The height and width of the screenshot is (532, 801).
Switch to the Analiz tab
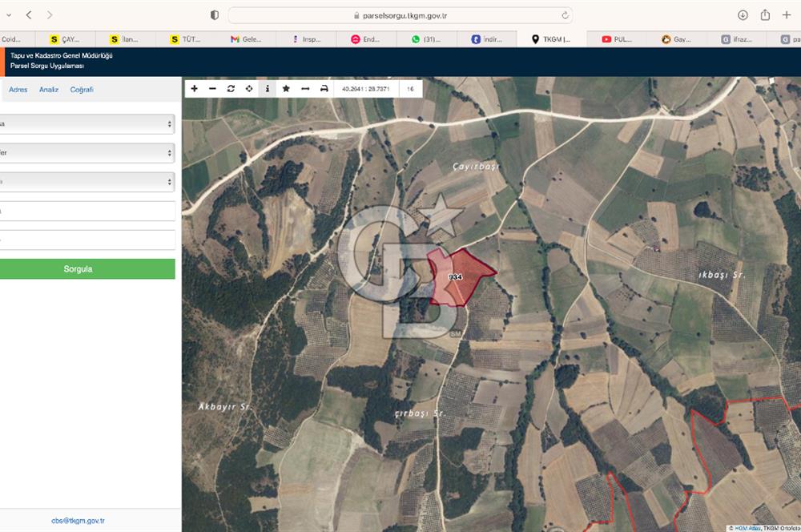49,90
